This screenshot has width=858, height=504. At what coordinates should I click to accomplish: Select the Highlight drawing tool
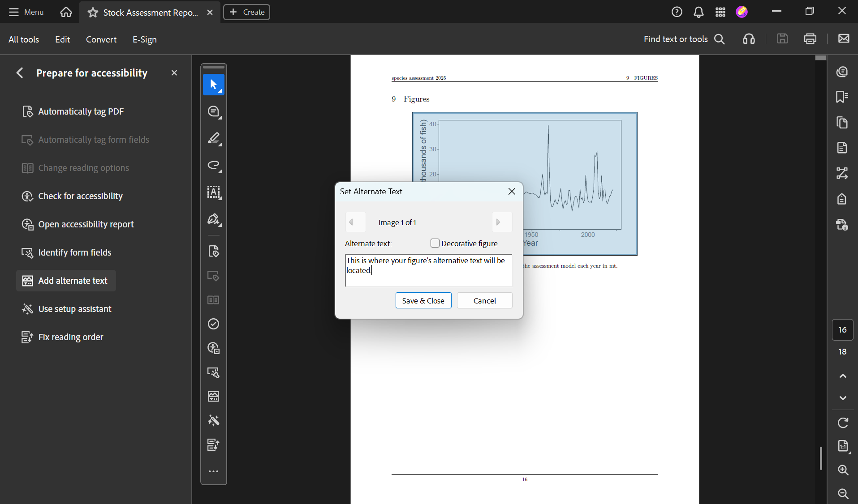(214, 139)
